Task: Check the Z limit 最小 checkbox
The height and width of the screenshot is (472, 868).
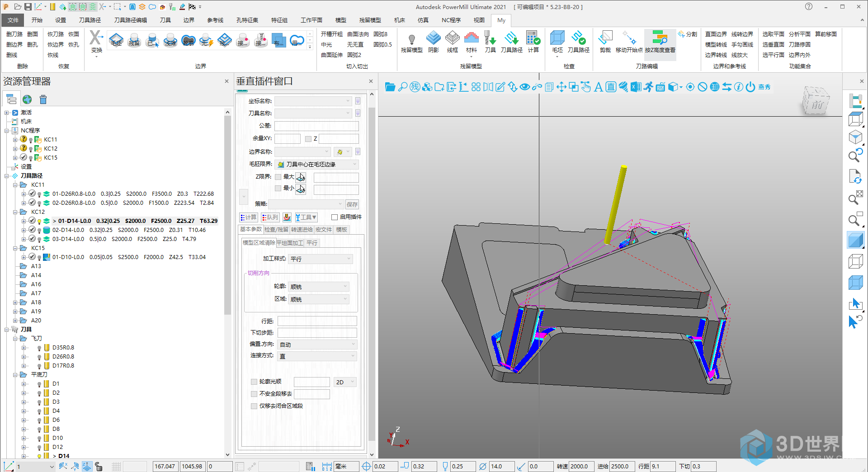Action: [x=278, y=189]
